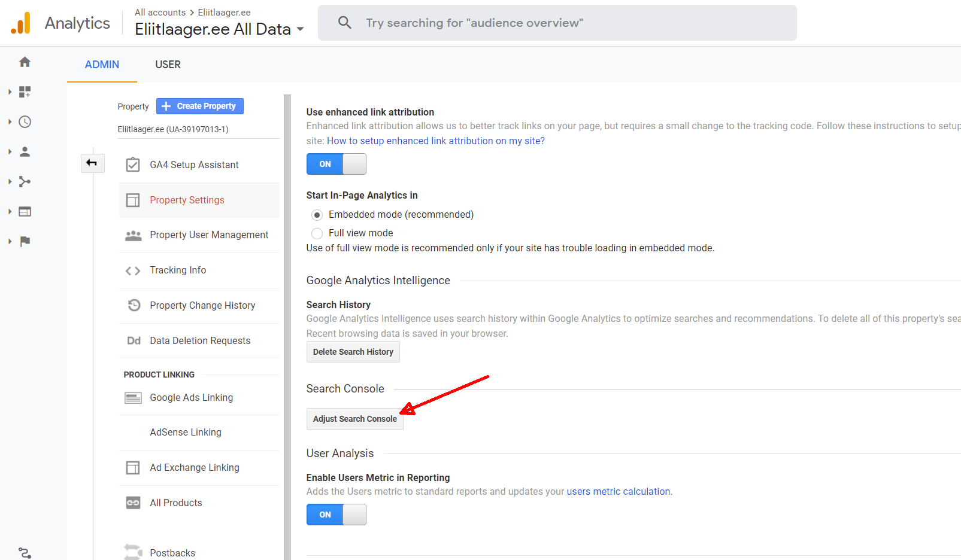This screenshot has width=961, height=560.
Task: Select Full view mode radio button
Action: [317, 233]
